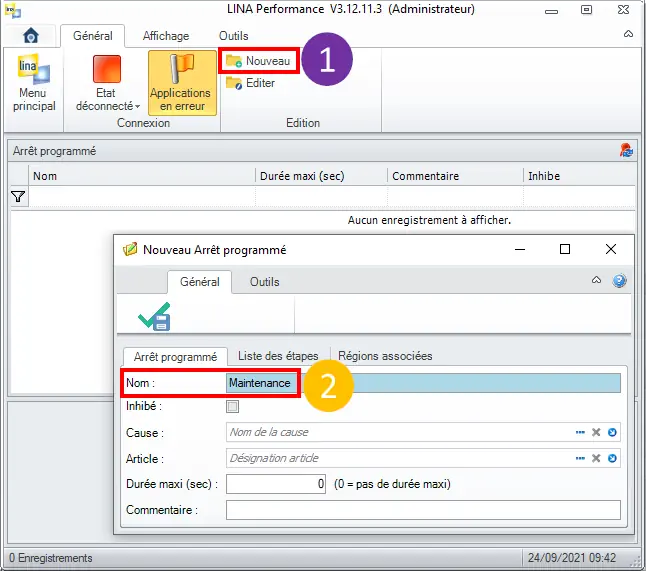Click the home icon tab
The height and width of the screenshot is (571, 646).
tap(31, 36)
